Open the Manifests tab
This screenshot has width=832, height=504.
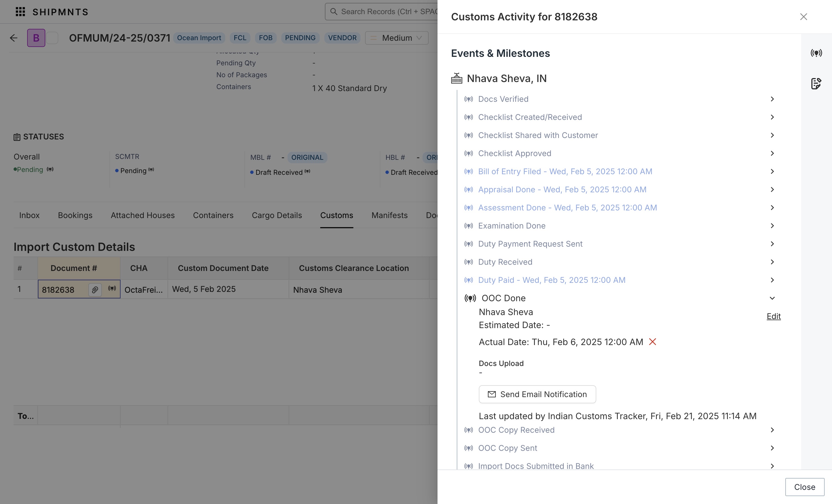click(x=389, y=215)
